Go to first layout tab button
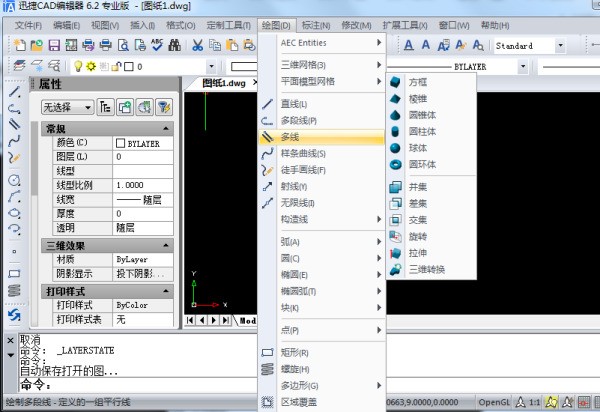The image size is (600, 412). [190, 320]
